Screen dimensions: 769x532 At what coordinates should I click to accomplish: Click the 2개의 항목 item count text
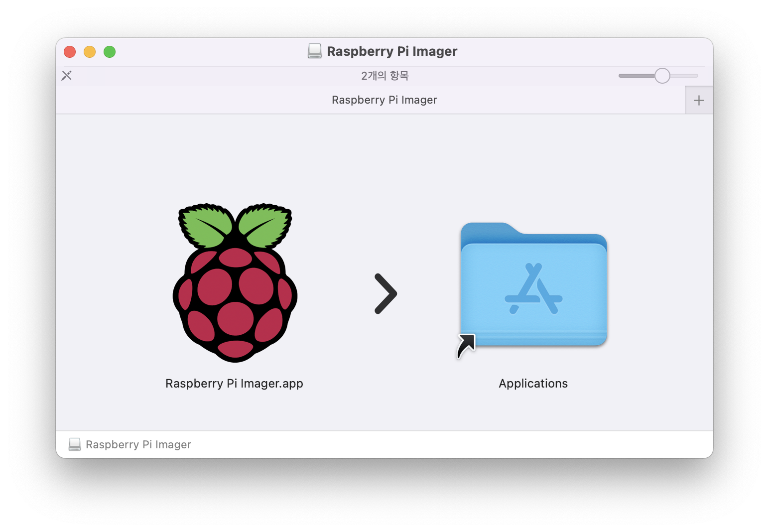tap(384, 76)
